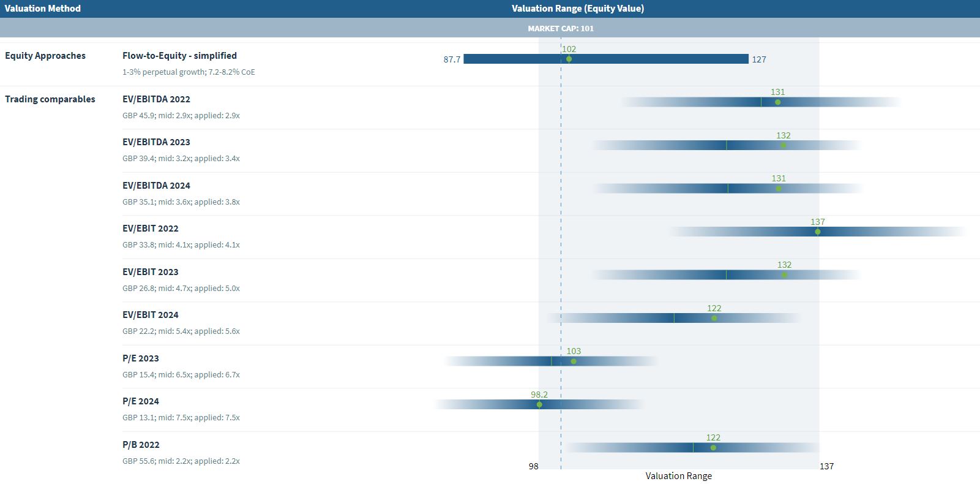Screen dimensions: 980x484
Task: Click the green 131 dot on EV/EBITDA 2022
Action: pyautogui.click(x=777, y=102)
